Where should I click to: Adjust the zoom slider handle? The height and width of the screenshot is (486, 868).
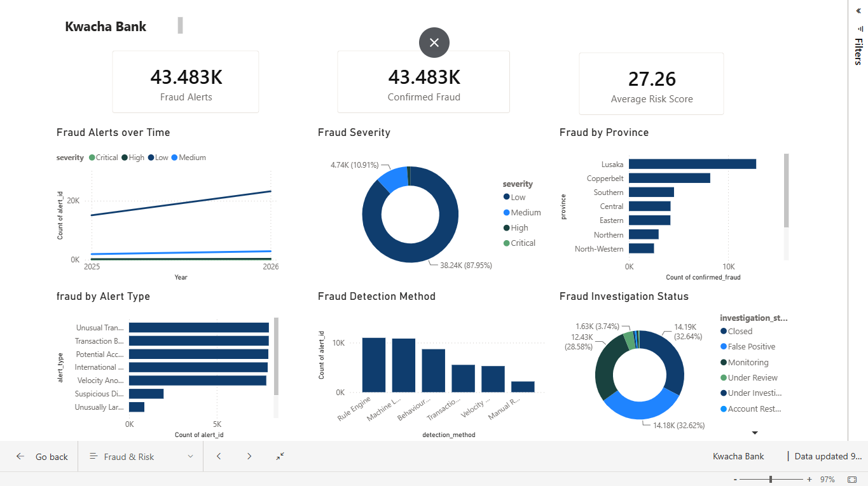tap(771, 480)
